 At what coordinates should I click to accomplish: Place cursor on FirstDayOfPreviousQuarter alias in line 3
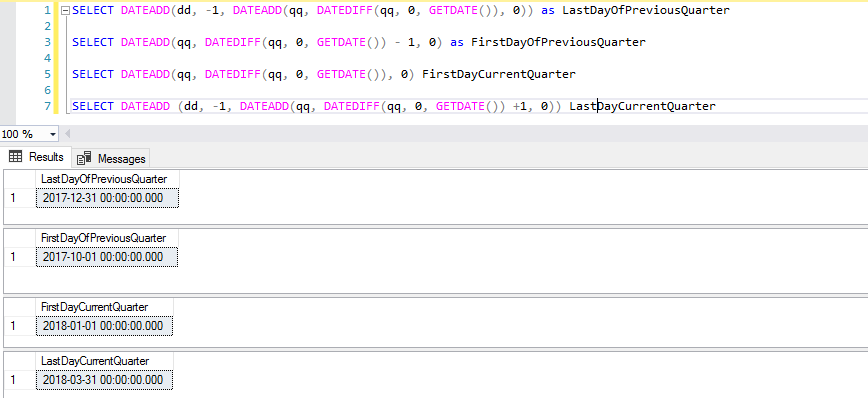[x=558, y=42]
